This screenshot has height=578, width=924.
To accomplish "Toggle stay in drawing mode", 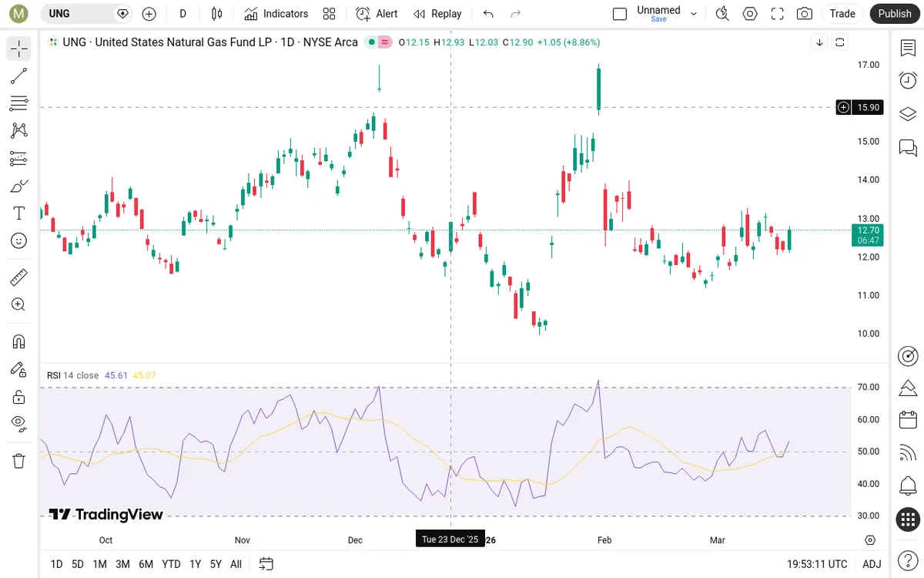I will point(19,369).
